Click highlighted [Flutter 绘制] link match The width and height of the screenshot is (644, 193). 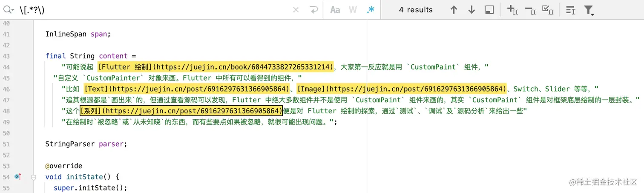(216, 67)
